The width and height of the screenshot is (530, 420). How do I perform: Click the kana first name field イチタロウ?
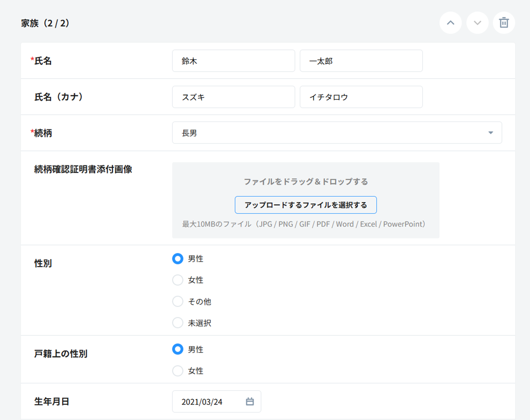click(361, 97)
